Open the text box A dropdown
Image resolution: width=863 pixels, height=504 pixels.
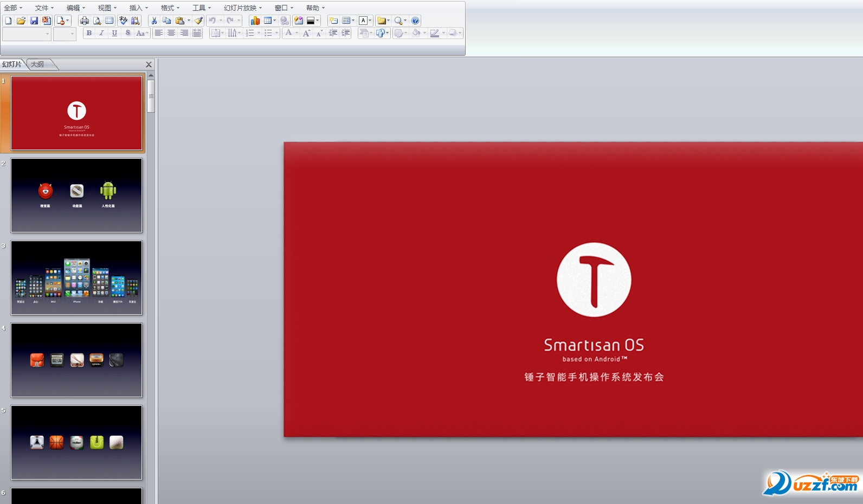[366, 21]
